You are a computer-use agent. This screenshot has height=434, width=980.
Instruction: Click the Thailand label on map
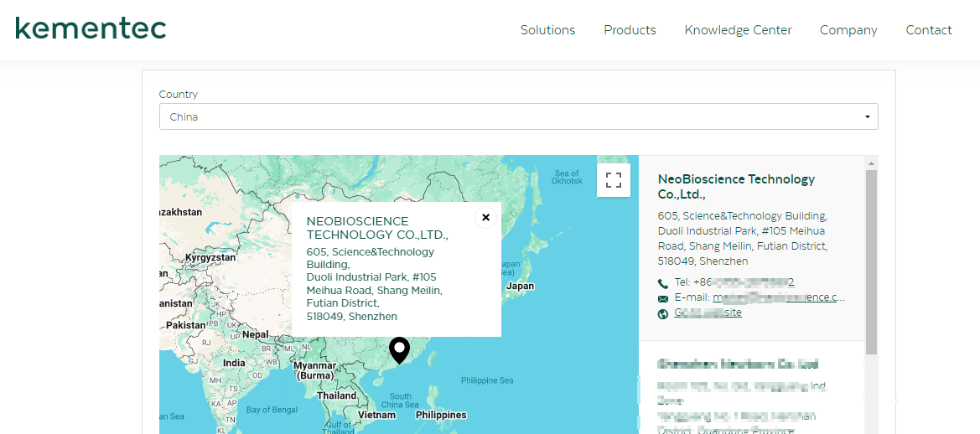click(336, 395)
